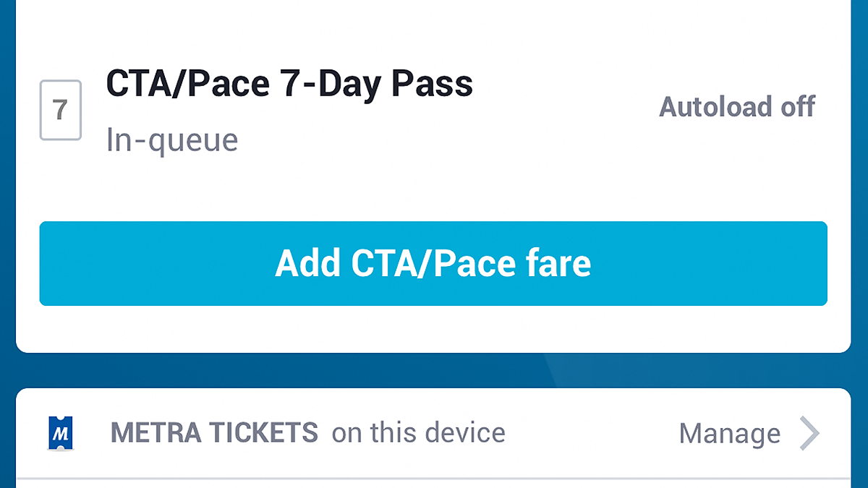Click the In-queue status text
Screen dimensions: 868x488
coord(171,140)
